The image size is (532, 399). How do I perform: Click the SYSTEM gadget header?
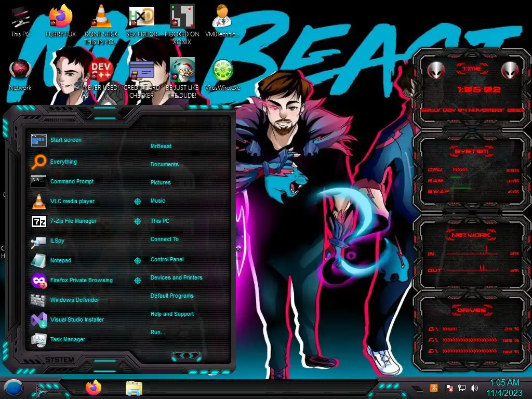(x=472, y=151)
